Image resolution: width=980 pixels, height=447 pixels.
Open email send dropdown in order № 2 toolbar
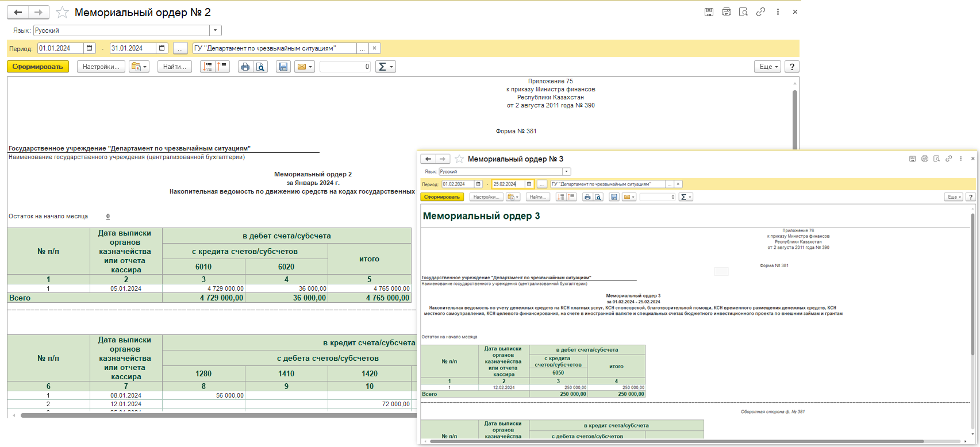304,67
